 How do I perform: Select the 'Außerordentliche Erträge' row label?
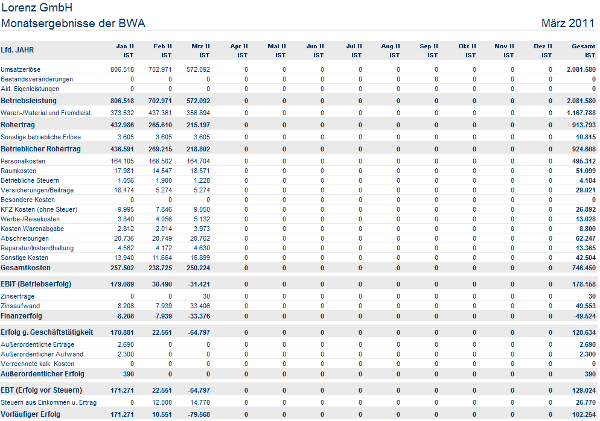[38, 344]
